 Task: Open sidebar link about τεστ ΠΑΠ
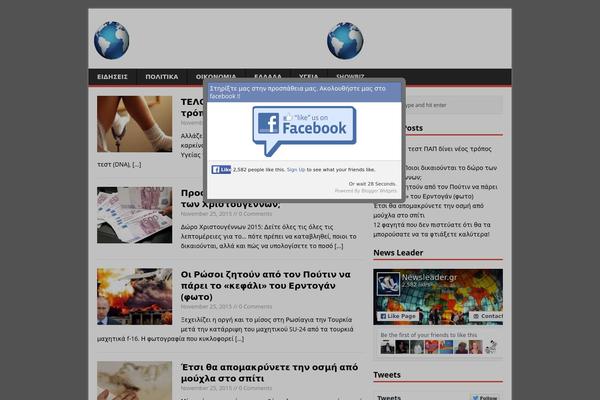tap(450, 149)
